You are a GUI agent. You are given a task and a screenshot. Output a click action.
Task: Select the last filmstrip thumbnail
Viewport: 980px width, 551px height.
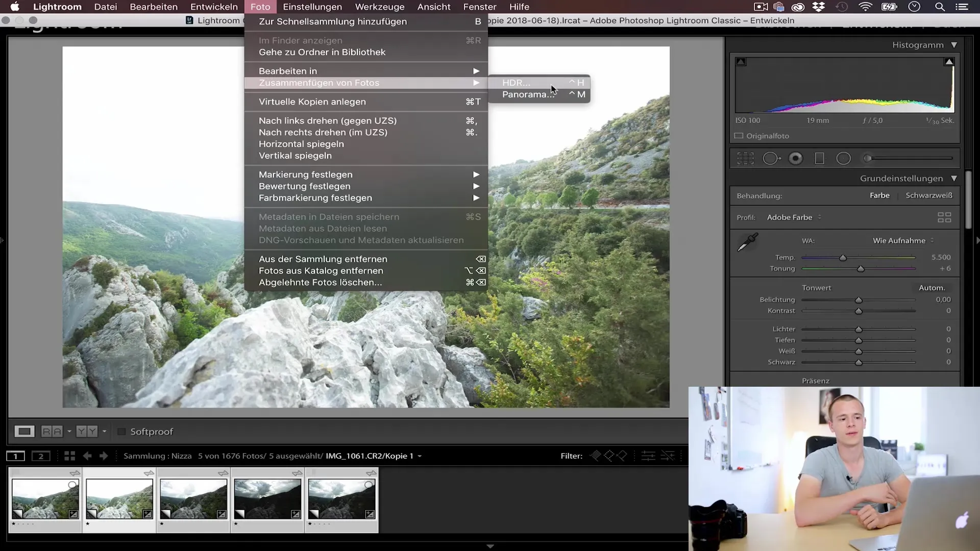coord(341,499)
